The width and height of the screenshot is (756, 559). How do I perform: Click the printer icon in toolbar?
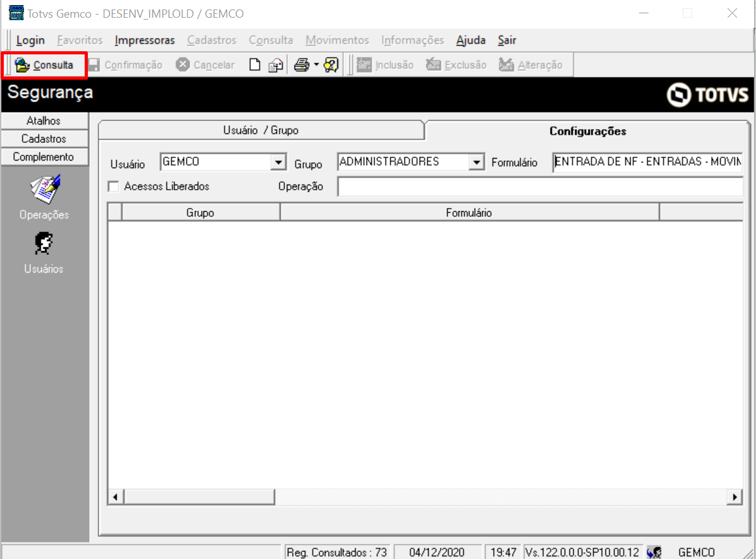click(302, 64)
